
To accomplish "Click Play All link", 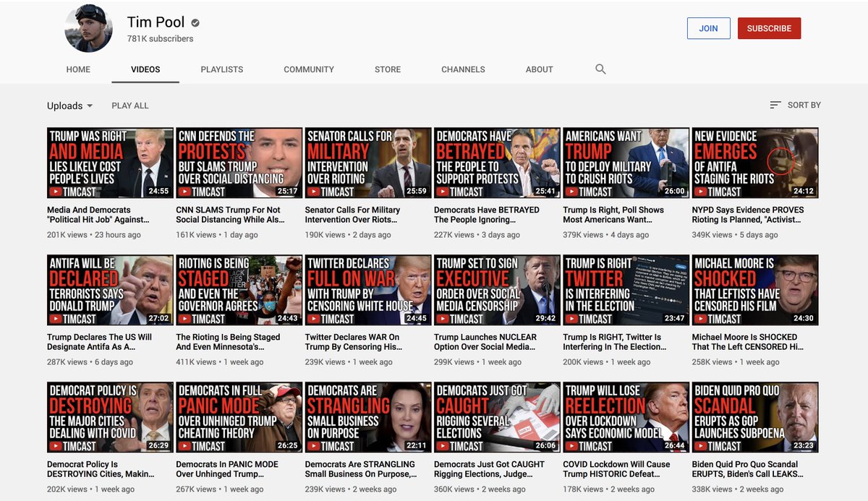I will click(130, 106).
